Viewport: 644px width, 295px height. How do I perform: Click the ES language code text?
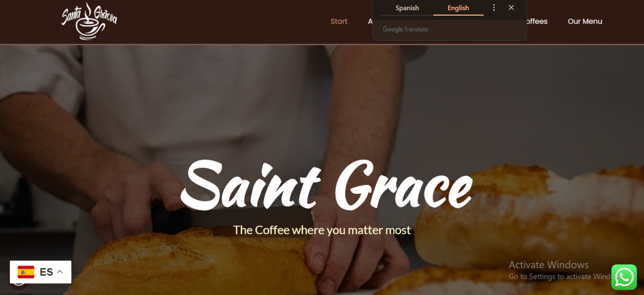tap(47, 272)
